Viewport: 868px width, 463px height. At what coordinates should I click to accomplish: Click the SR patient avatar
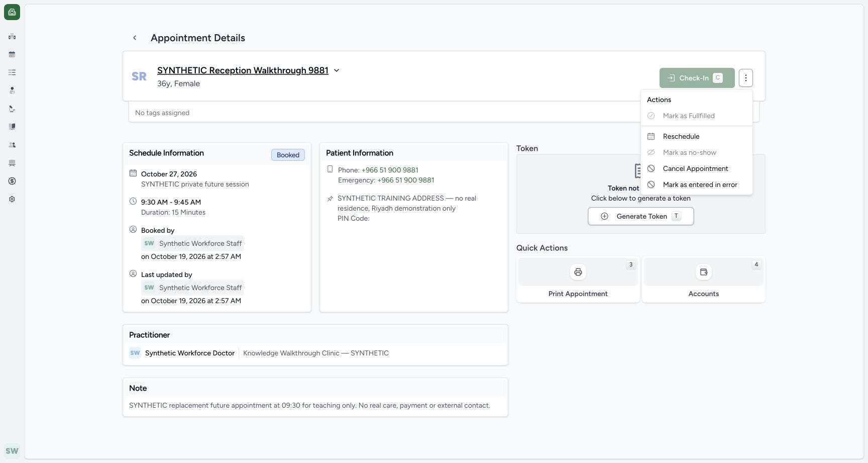click(139, 76)
